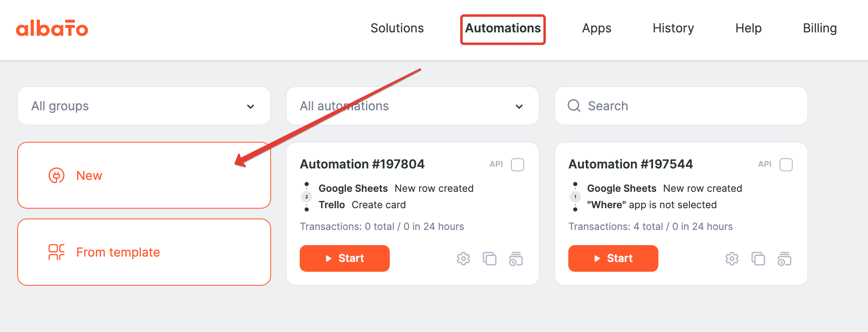The image size is (868, 332).
Task: Open the Automations tab
Action: tap(503, 28)
